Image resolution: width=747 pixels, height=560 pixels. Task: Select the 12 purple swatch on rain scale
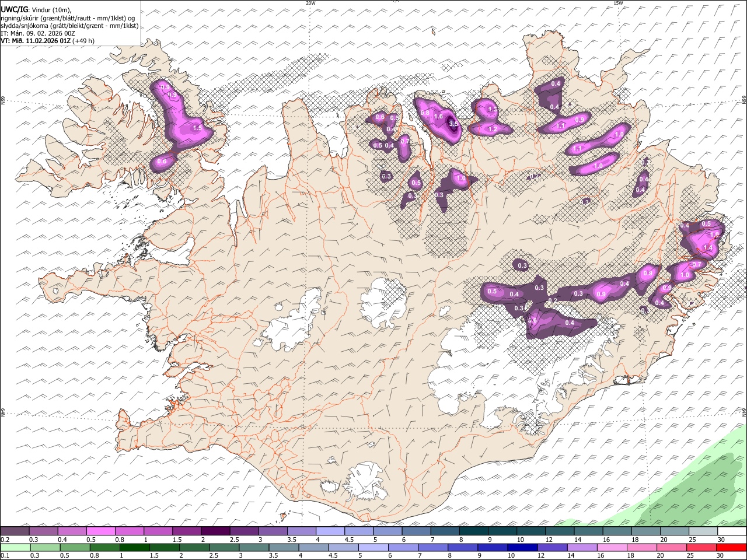click(x=552, y=547)
